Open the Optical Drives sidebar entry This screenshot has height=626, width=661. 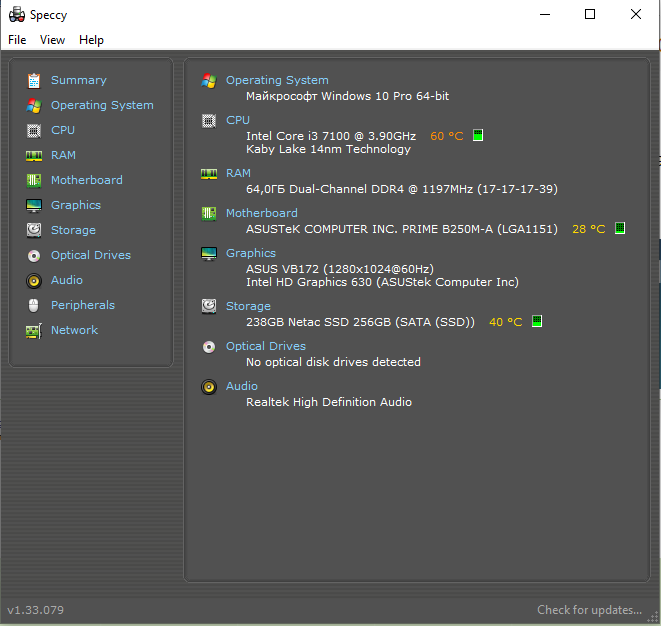[x=91, y=255]
